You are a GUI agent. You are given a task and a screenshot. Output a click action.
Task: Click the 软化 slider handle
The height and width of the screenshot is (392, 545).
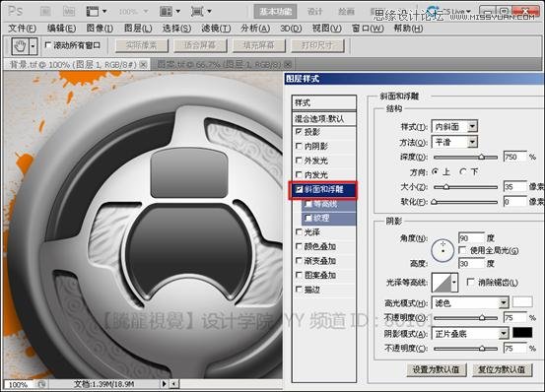[x=434, y=202]
